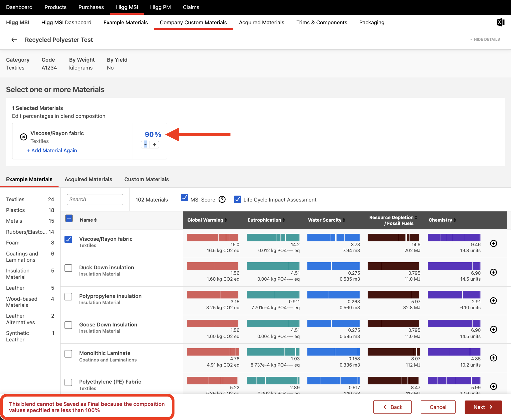This screenshot has width=511, height=420.
Task: Click Add Material Again link
Action: 52,150
